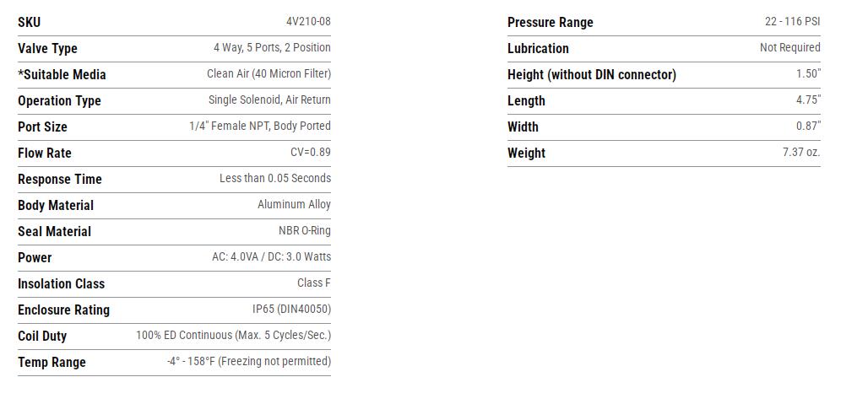
Task: Select the Weight value 7.37 oz.
Action: (800, 153)
